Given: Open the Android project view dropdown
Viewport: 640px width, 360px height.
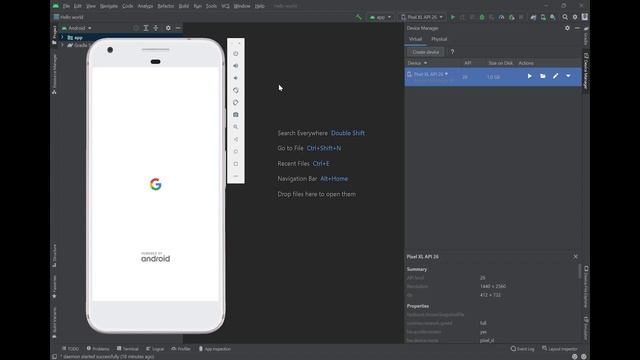Looking at the screenshot, I should coord(77,28).
